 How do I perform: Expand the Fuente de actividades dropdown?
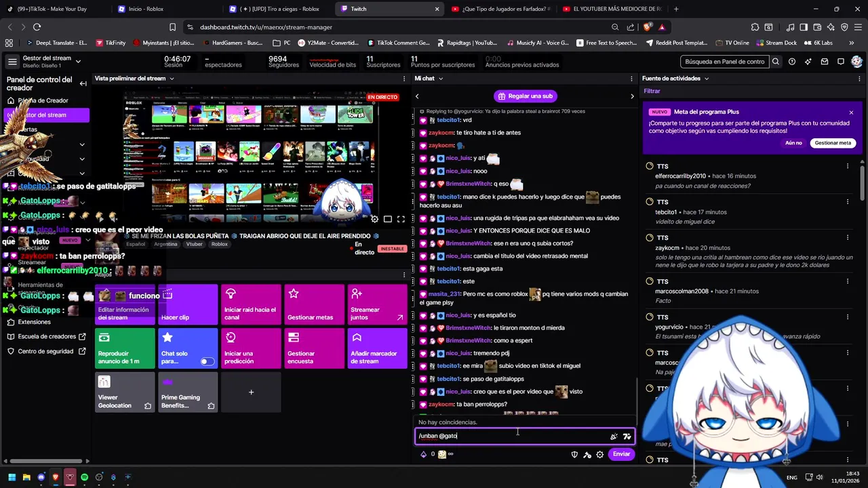pyautogui.click(x=706, y=79)
